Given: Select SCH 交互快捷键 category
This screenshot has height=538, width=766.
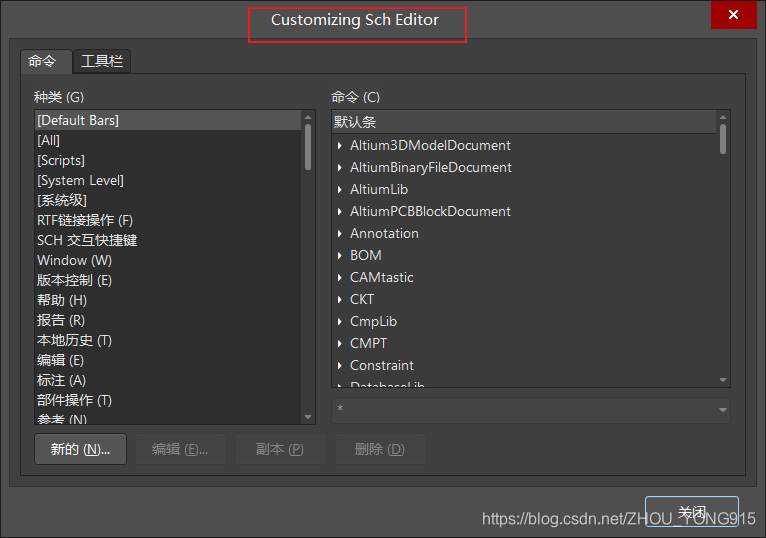Looking at the screenshot, I should (x=169, y=240).
